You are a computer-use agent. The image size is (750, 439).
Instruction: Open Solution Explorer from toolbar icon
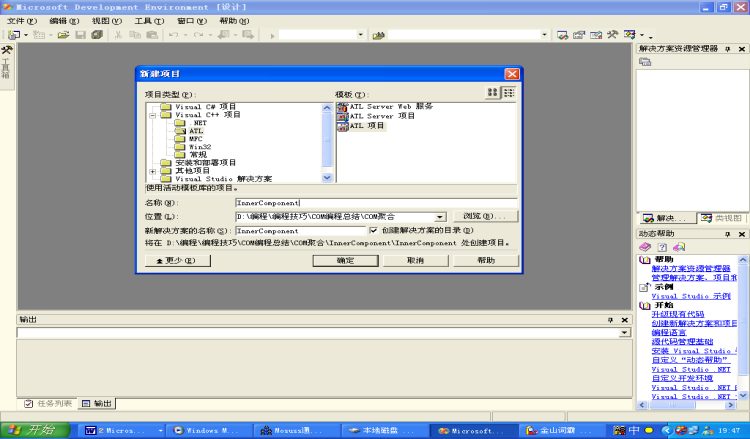[562, 35]
